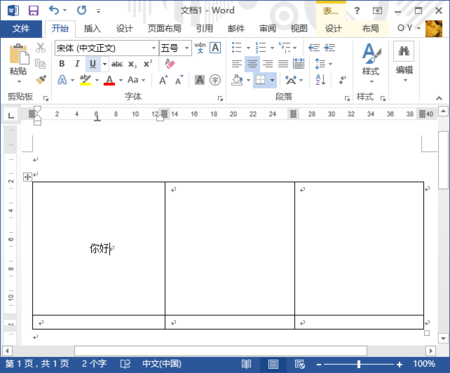
Task: Toggle align left
Action: pos(236,64)
